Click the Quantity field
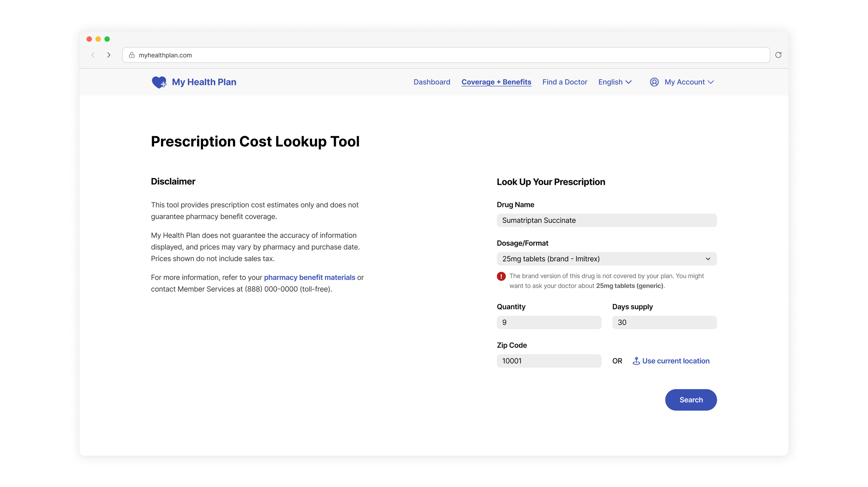 pos(549,322)
